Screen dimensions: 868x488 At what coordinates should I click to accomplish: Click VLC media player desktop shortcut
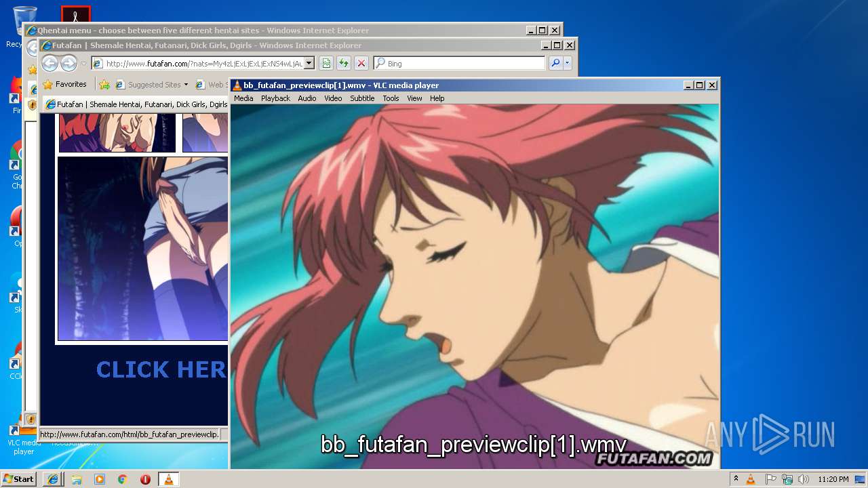[x=24, y=439]
